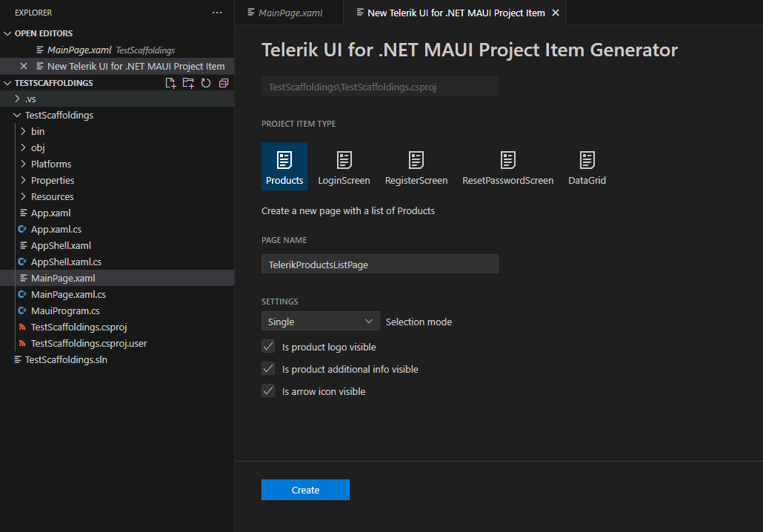Click the Create button

305,490
